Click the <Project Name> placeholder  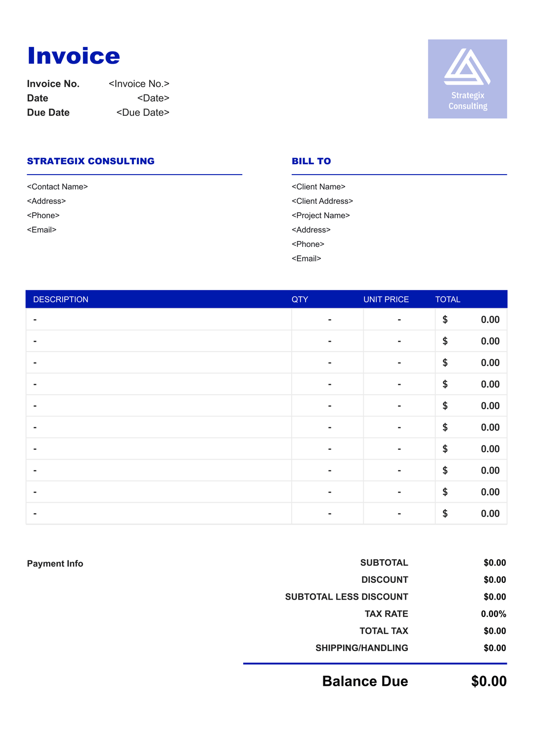tap(321, 216)
